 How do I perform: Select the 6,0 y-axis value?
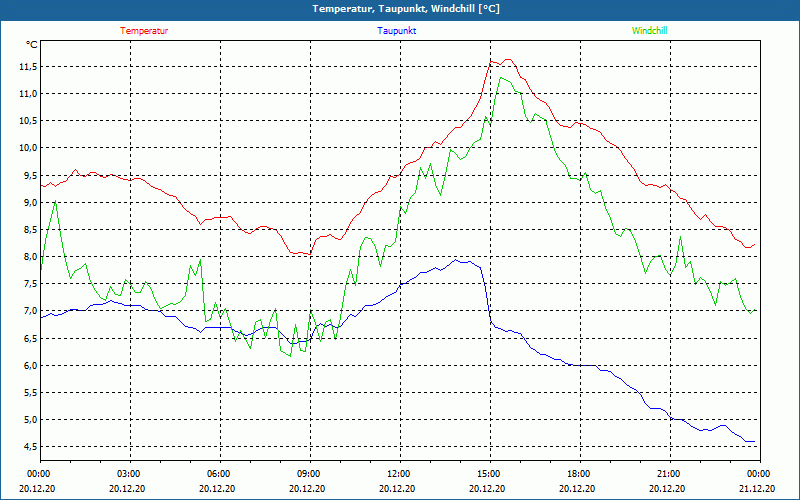point(30,365)
